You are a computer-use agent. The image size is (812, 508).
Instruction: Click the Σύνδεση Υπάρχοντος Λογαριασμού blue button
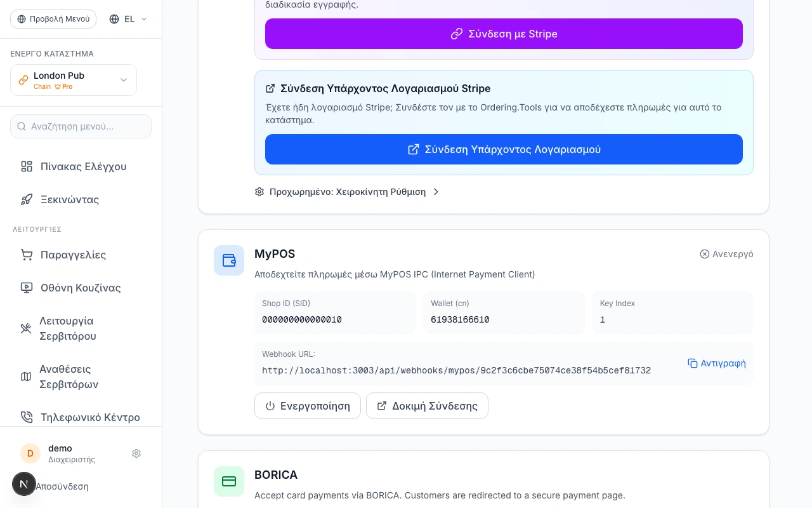(x=504, y=149)
